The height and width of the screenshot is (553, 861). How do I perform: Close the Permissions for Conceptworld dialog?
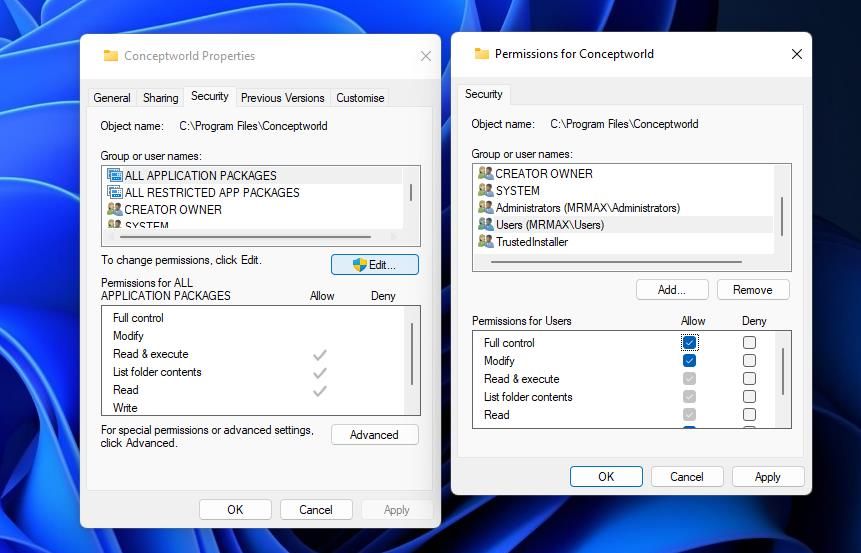coord(797,54)
